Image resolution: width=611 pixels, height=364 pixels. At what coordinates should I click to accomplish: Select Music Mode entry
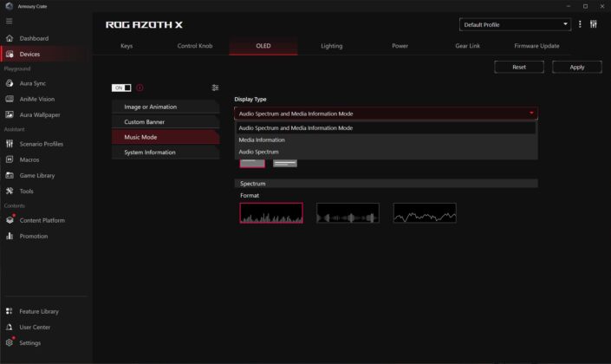coord(166,137)
